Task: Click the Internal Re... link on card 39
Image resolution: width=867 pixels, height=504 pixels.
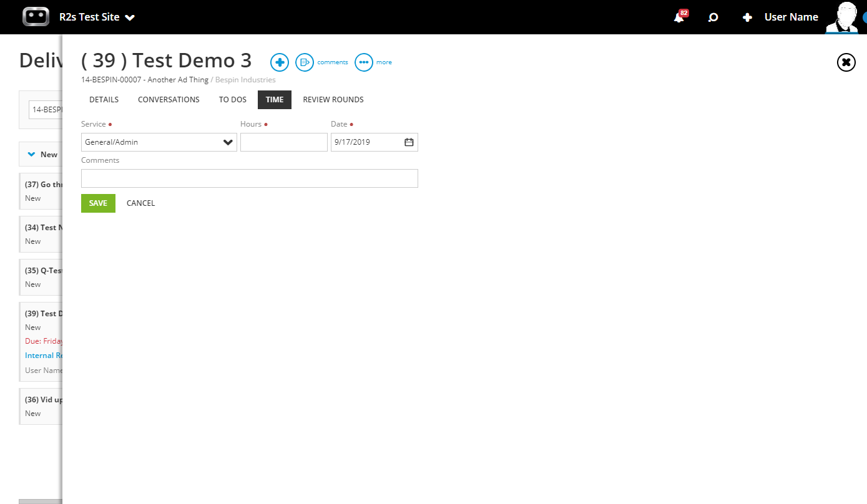Action: (44, 356)
